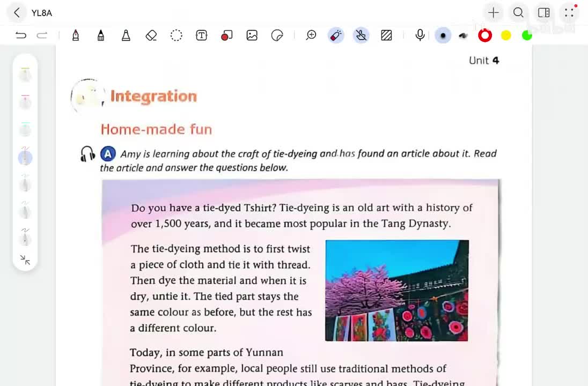The width and height of the screenshot is (588, 386).
Task: Select the marker pen tool
Action: click(100, 35)
